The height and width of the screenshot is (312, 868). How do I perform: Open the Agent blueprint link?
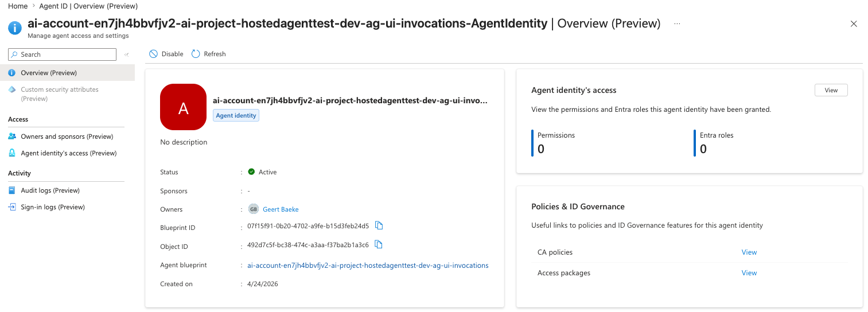tap(368, 266)
